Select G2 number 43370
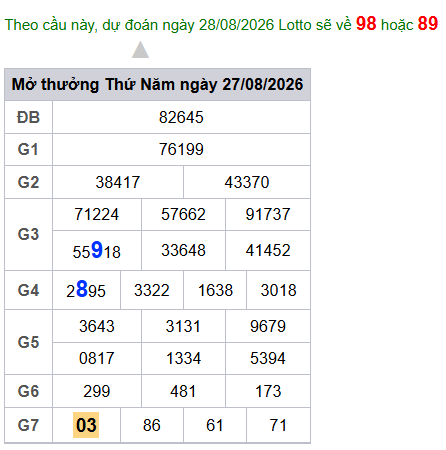Screen dimensions: 446x450 tap(247, 182)
